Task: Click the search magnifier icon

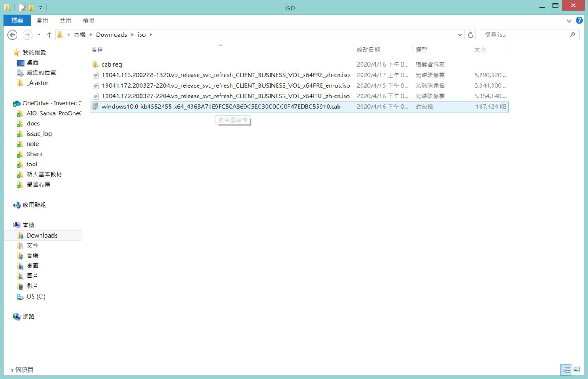Action: pos(572,34)
